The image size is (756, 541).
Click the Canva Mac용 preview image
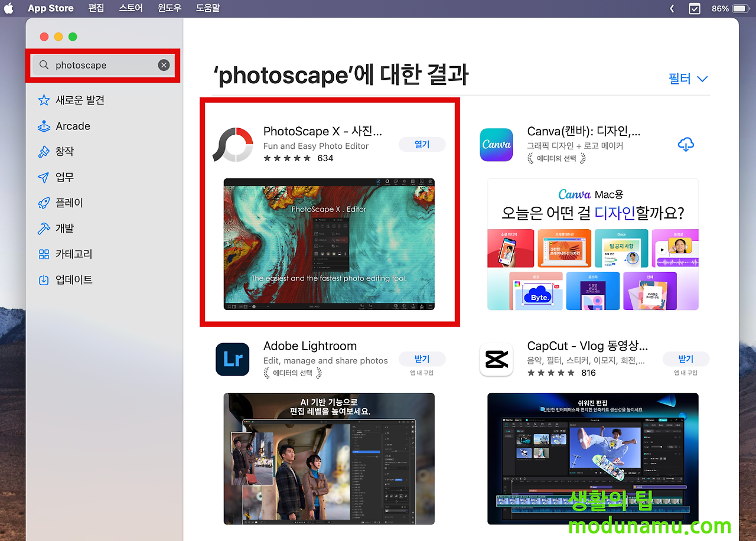(x=592, y=244)
